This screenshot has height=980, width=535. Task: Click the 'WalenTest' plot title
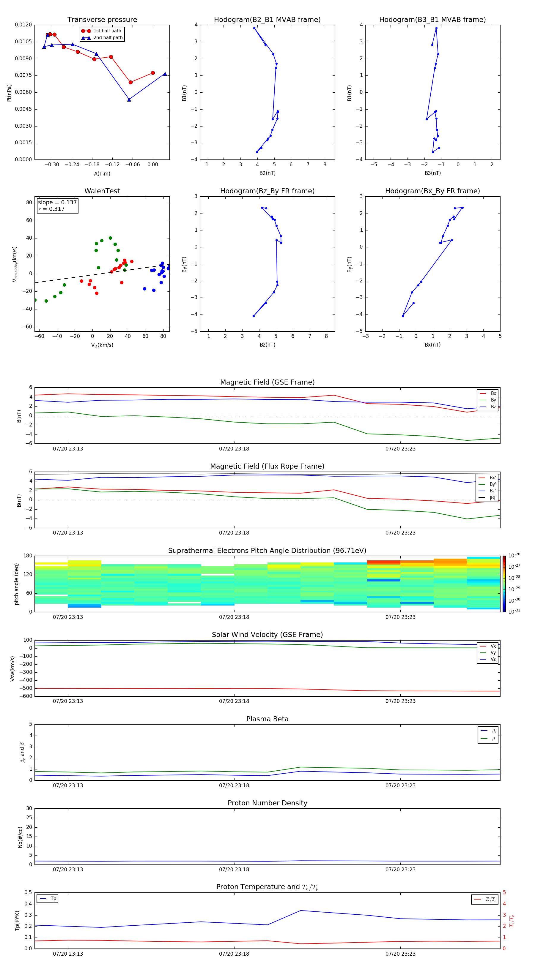click(102, 191)
